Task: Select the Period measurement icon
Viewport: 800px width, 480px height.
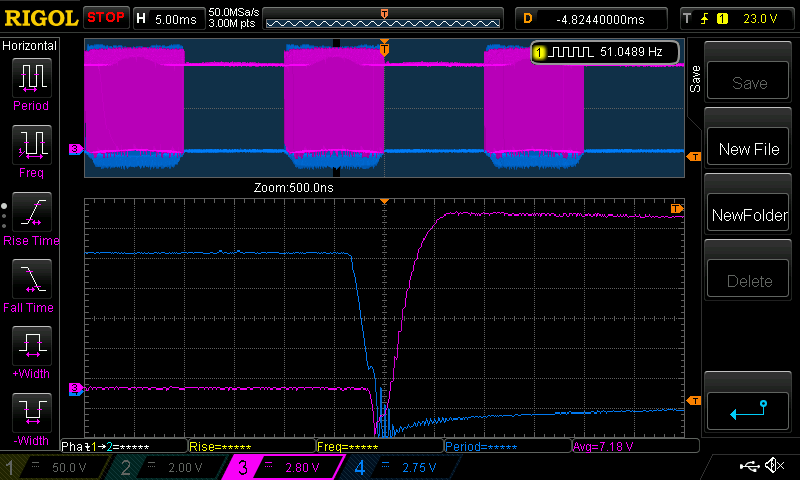Action: click(x=30, y=79)
